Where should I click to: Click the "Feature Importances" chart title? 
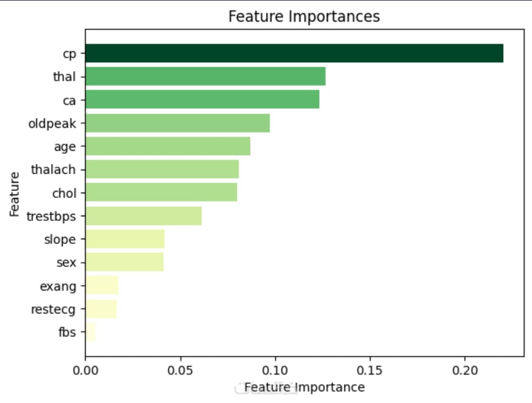click(304, 16)
